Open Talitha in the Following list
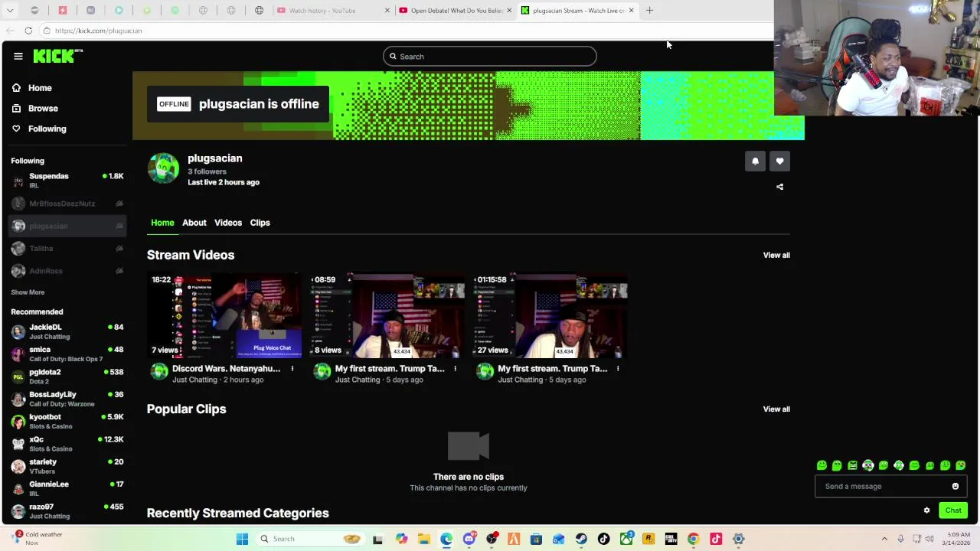The width and height of the screenshot is (980, 551). (67, 248)
